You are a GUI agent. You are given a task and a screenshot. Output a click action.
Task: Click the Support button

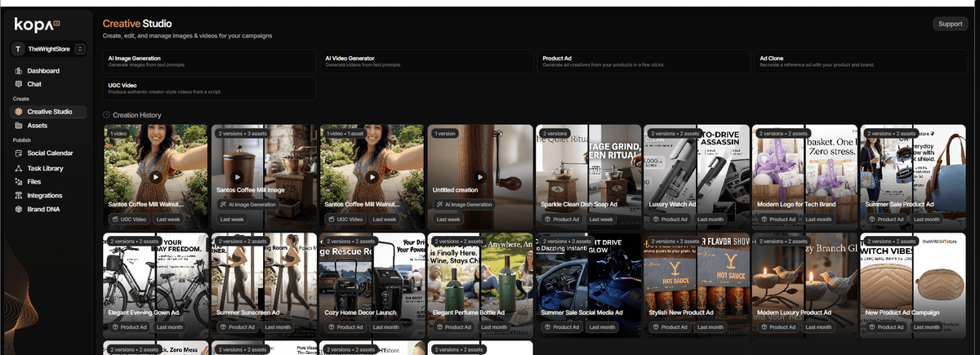coord(950,24)
